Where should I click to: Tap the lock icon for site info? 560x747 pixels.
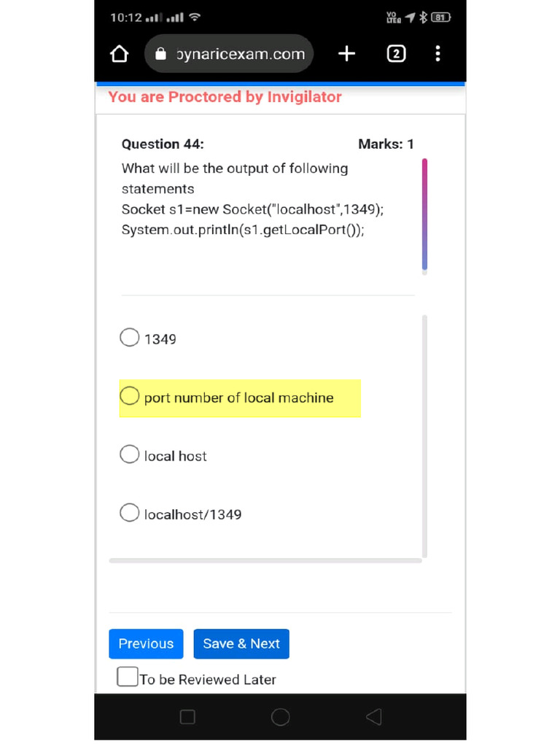[x=161, y=54]
